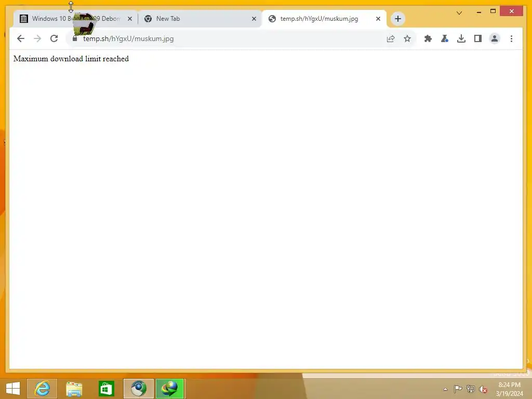Toggle the browser side panel
532x399 pixels.
point(478,38)
